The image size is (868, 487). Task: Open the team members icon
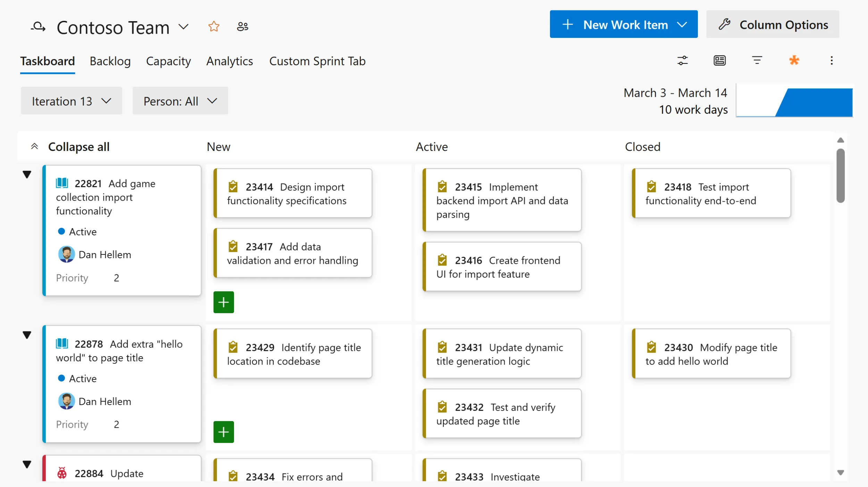(x=242, y=26)
